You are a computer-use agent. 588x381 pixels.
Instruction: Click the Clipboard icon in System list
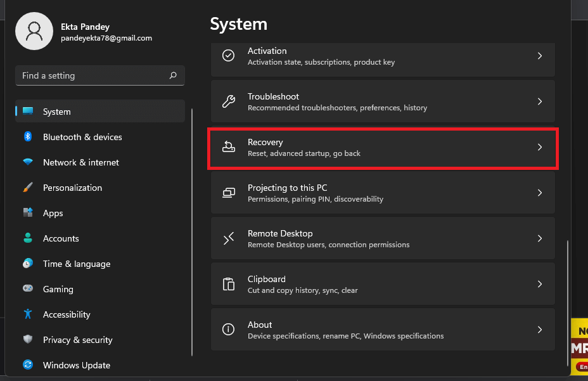(229, 284)
